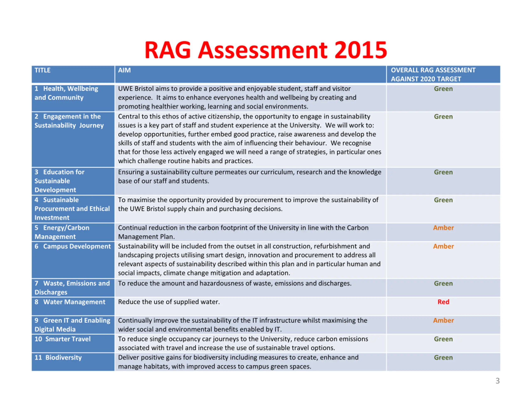Click the slide page number 3

(x=498, y=381)
